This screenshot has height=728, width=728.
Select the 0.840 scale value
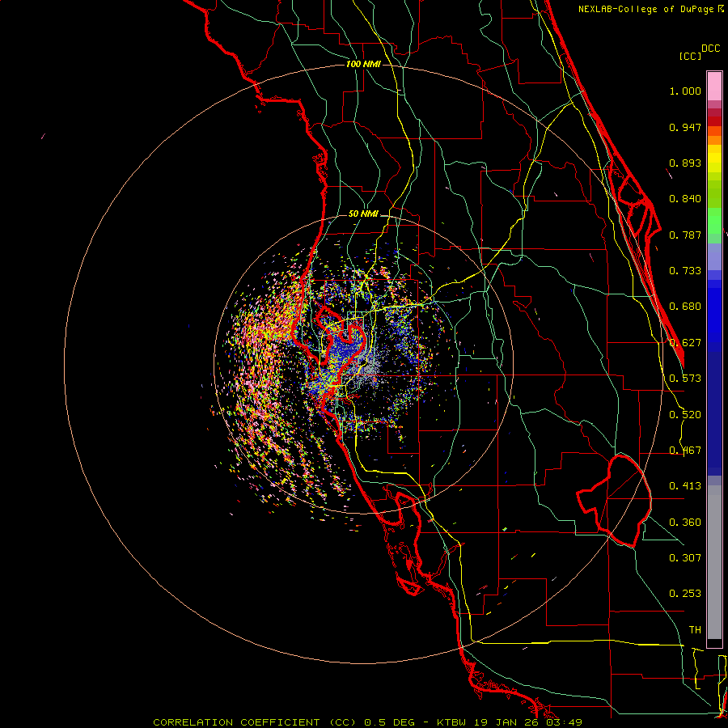pyautogui.click(x=685, y=199)
